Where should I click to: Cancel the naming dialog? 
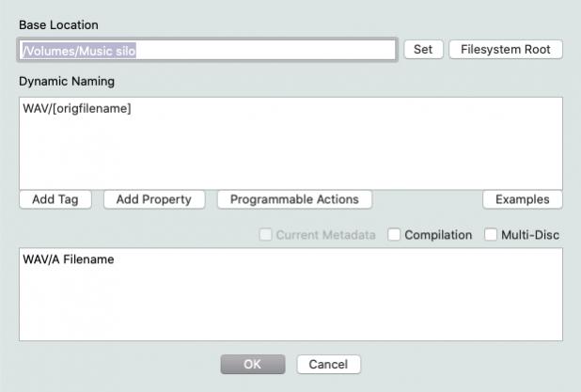[328, 364]
